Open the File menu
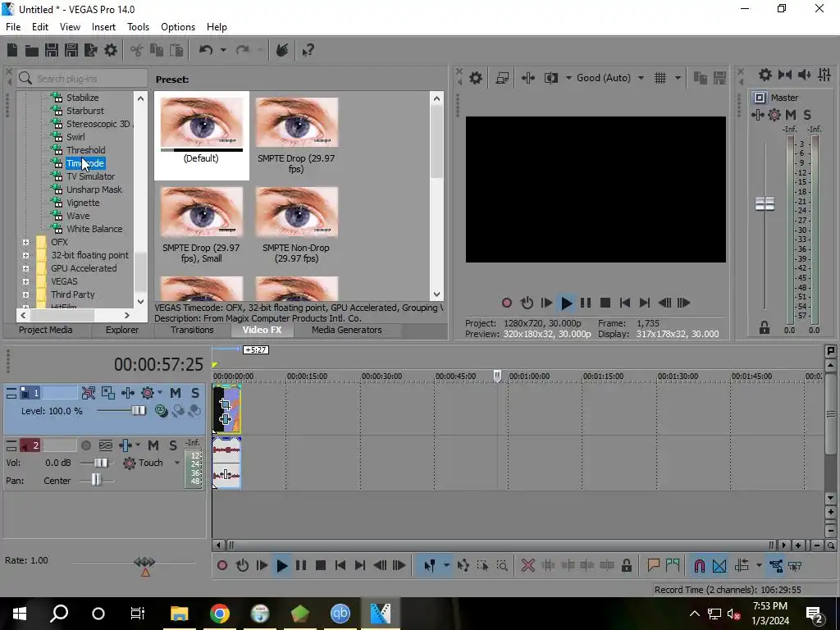The image size is (840, 630). point(13,27)
